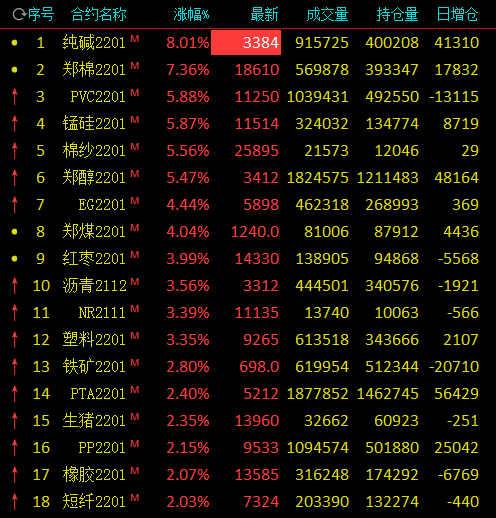Click the 最新 column header
The height and width of the screenshot is (518, 496).
coord(264,15)
